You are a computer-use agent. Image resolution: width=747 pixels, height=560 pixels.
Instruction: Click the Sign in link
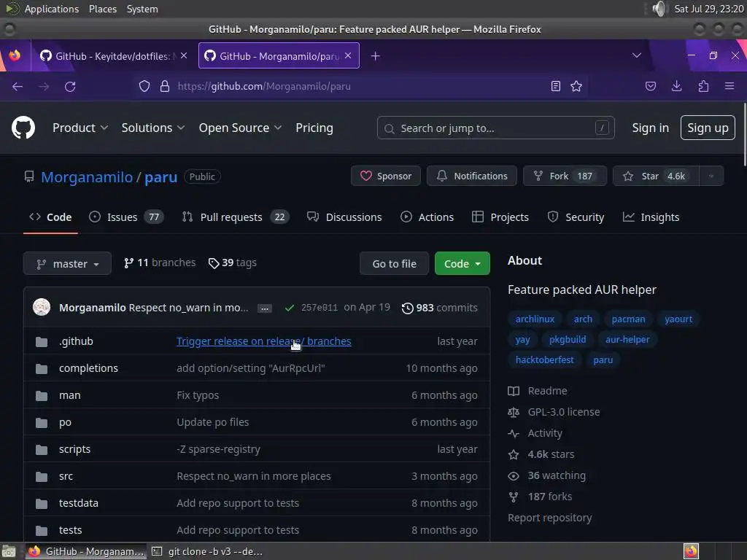pos(650,128)
